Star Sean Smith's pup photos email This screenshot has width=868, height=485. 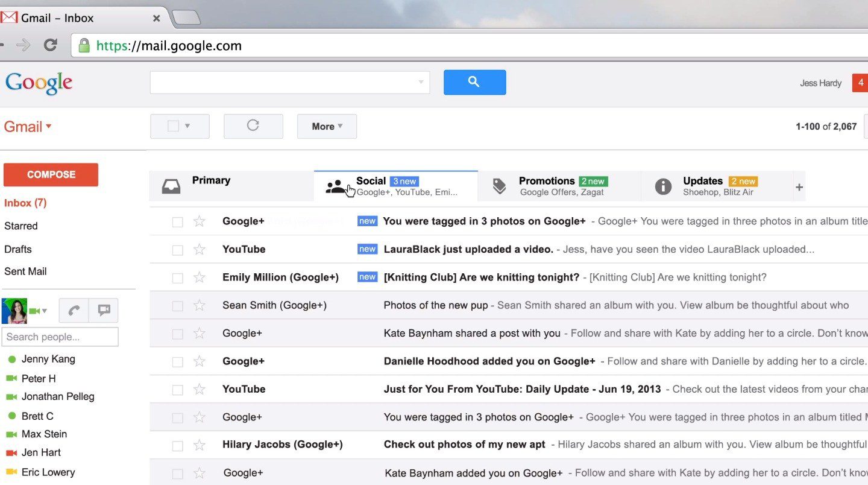pyautogui.click(x=199, y=305)
